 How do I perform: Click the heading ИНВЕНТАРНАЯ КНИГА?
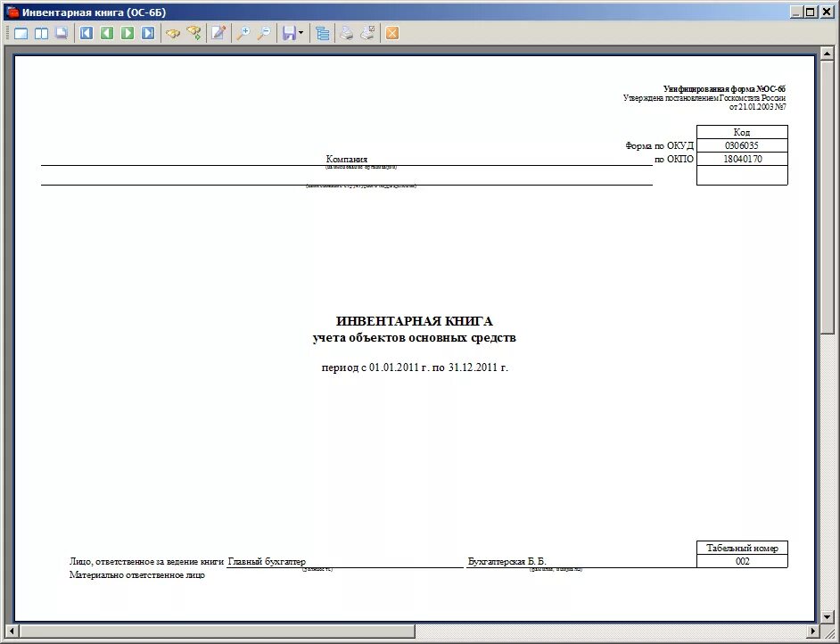tap(414, 321)
